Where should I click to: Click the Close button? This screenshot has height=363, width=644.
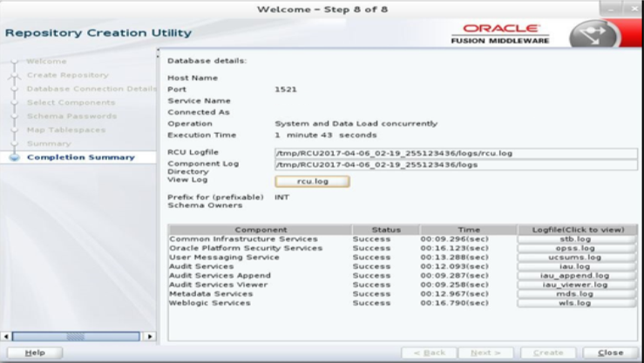pos(610,353)
